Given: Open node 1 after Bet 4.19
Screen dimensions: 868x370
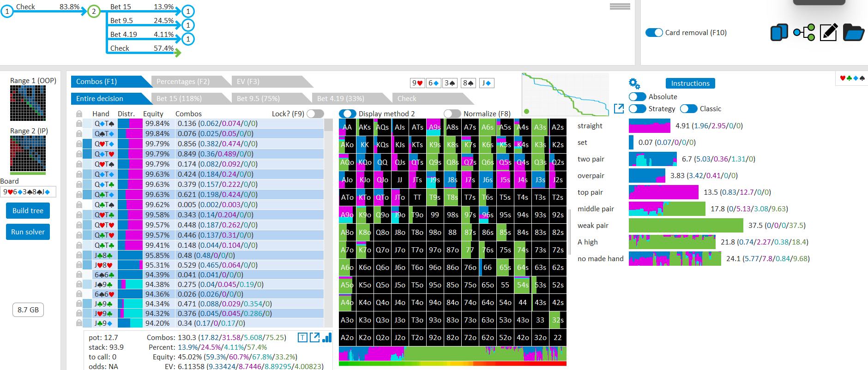Looking at the screenshot, I should click(188, 39).
